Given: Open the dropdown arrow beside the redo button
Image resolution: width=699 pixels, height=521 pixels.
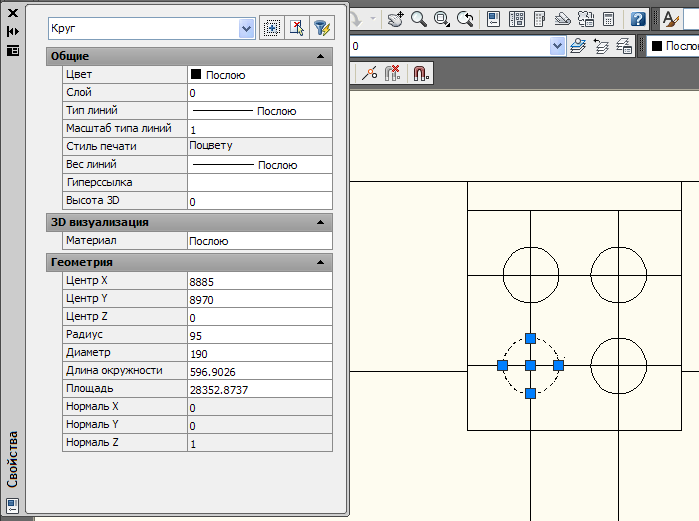Looking at the screenshot, I should pos(373,19).
